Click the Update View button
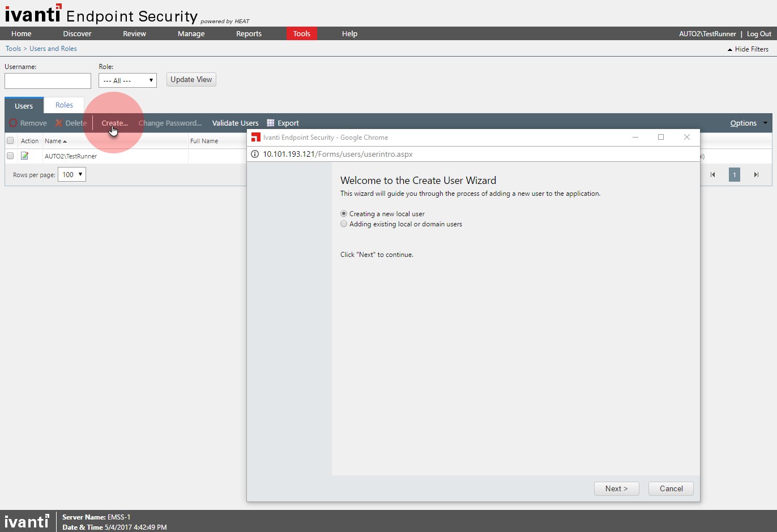777x532 pixels. (191, 80)
